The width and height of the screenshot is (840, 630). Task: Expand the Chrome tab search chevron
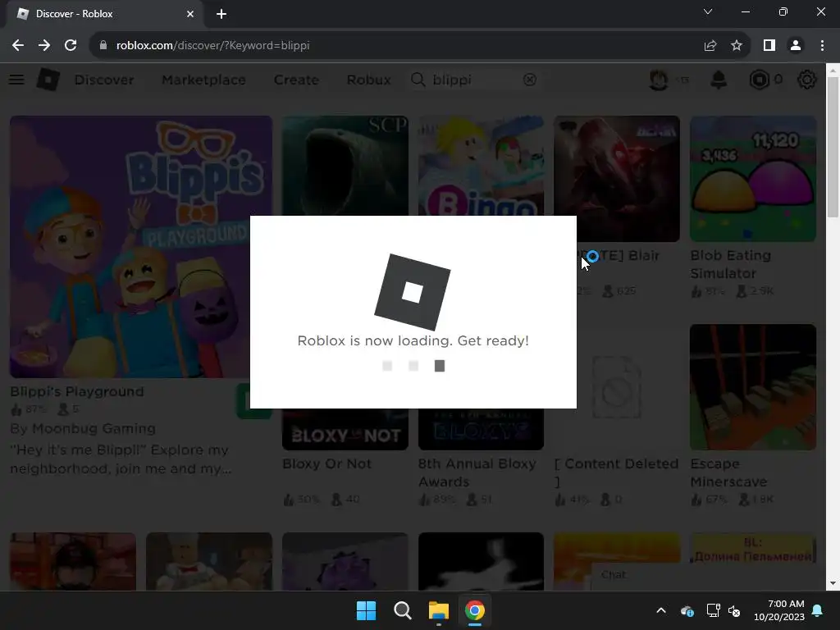point(708,11)
